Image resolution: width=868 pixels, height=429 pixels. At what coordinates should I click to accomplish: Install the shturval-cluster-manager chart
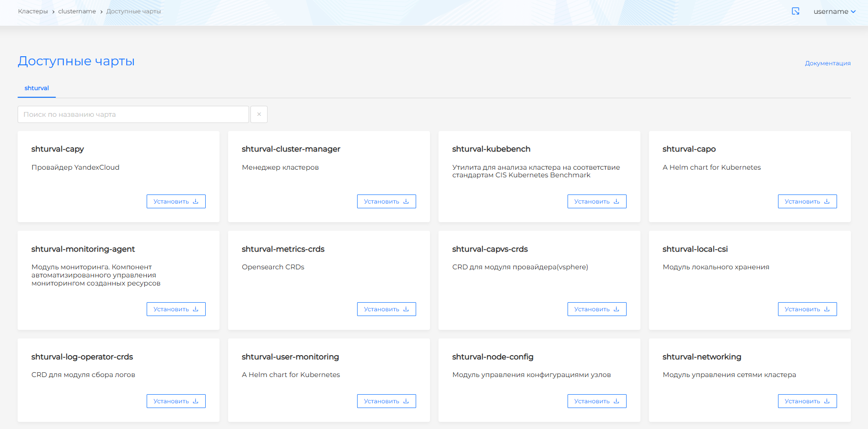coord(386,202)
